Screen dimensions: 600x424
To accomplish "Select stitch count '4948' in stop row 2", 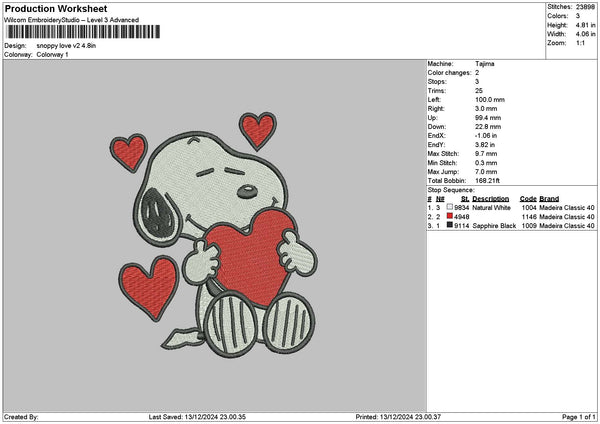I will (461, 217).
